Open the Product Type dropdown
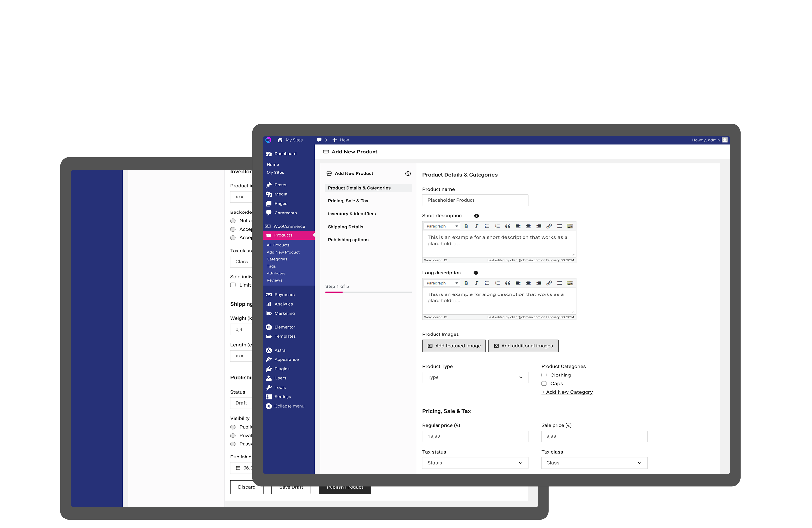 point(475,377)
